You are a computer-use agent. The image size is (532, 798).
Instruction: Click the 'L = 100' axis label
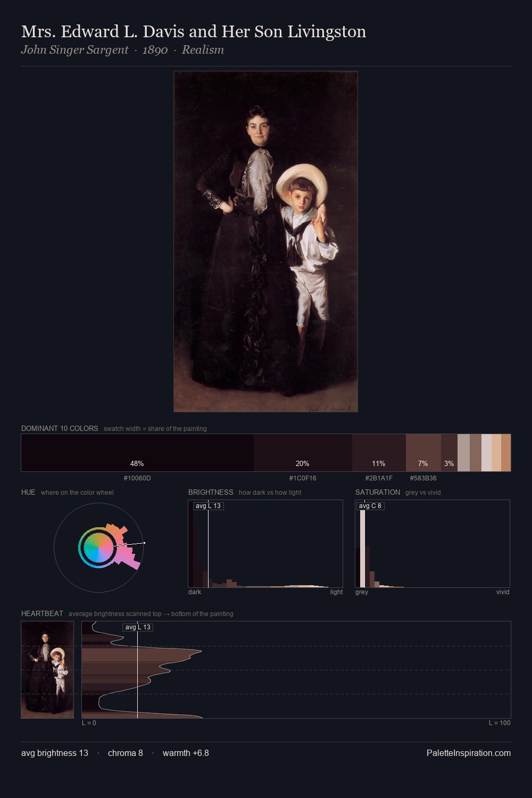tap(500, 723)
